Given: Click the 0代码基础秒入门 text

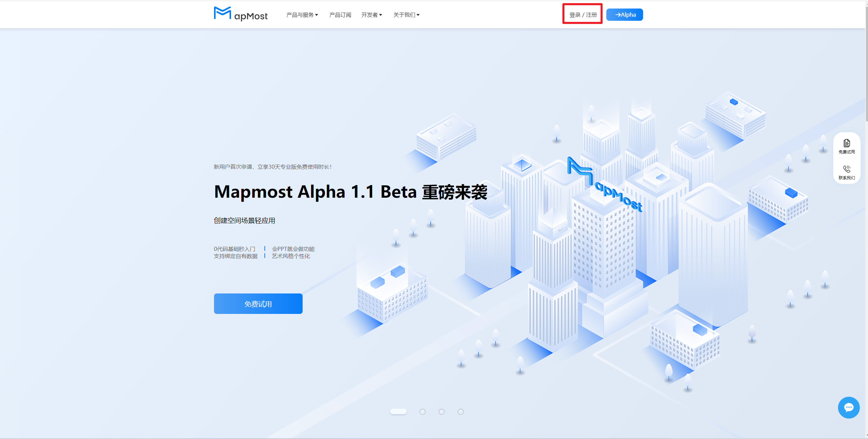Looking at the screenshot, I should tap(234, 249).
